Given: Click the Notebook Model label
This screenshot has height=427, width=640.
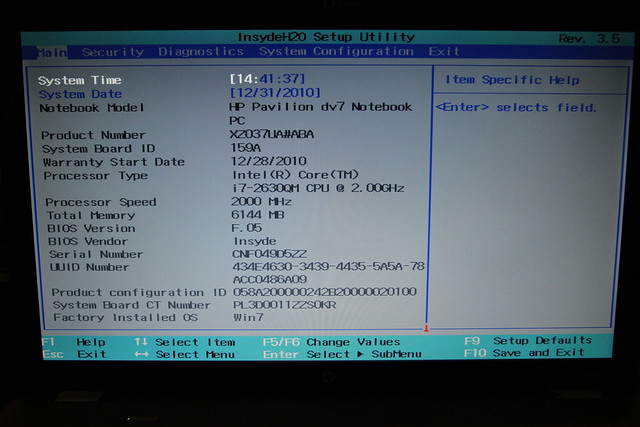Looking at the screenshot, I should pyautogui.click(x=92, y=108).
